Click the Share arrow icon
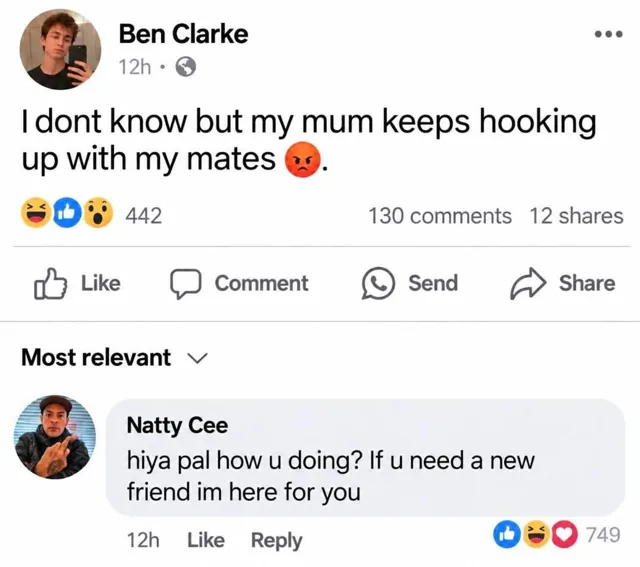This screenshot has height=567, width=640. click(528, 283)
